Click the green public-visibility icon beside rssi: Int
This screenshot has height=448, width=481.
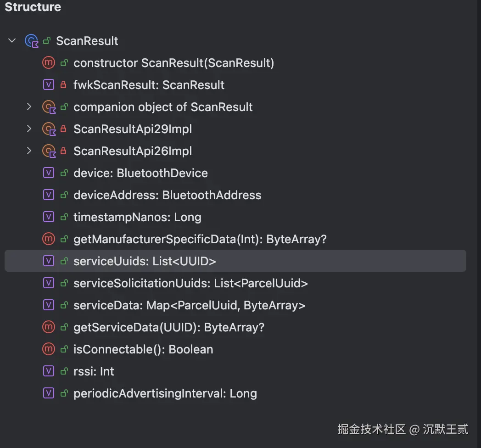[x=64, y=371]
